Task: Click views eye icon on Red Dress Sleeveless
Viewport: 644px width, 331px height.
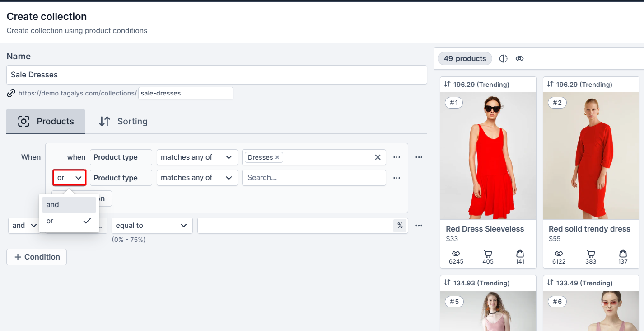Action: coord(456,254)
